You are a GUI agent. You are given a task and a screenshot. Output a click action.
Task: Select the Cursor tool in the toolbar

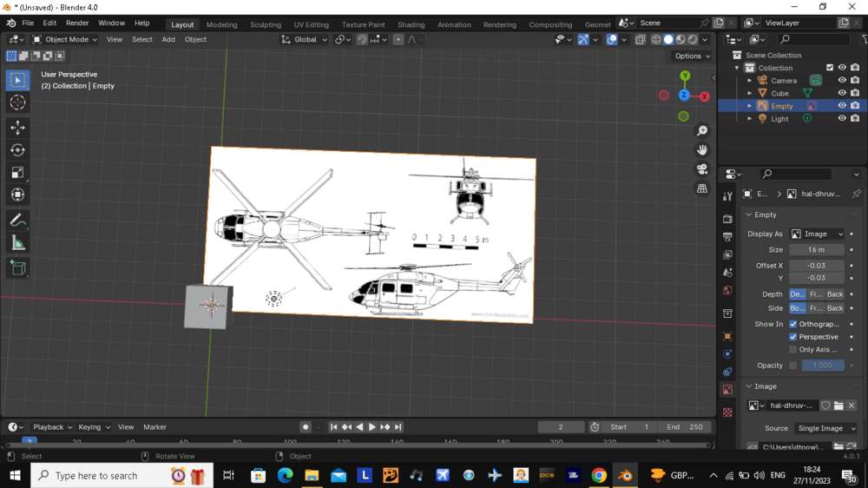pos(17,102)
